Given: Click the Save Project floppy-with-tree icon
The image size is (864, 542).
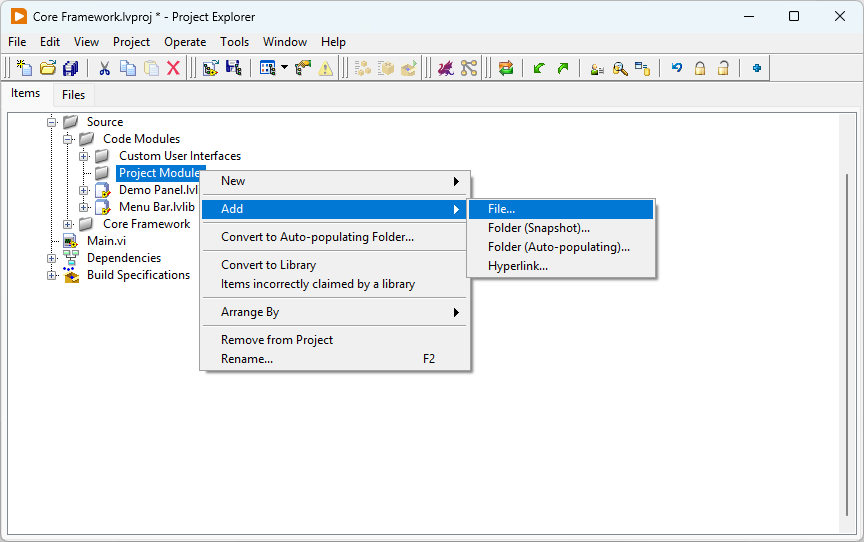Looking at the screenshot, I should click(x=234, y=68).
